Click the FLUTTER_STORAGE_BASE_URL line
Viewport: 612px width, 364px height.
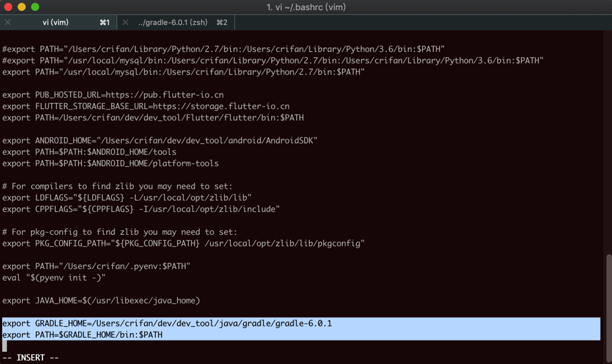tap(146, 106)
